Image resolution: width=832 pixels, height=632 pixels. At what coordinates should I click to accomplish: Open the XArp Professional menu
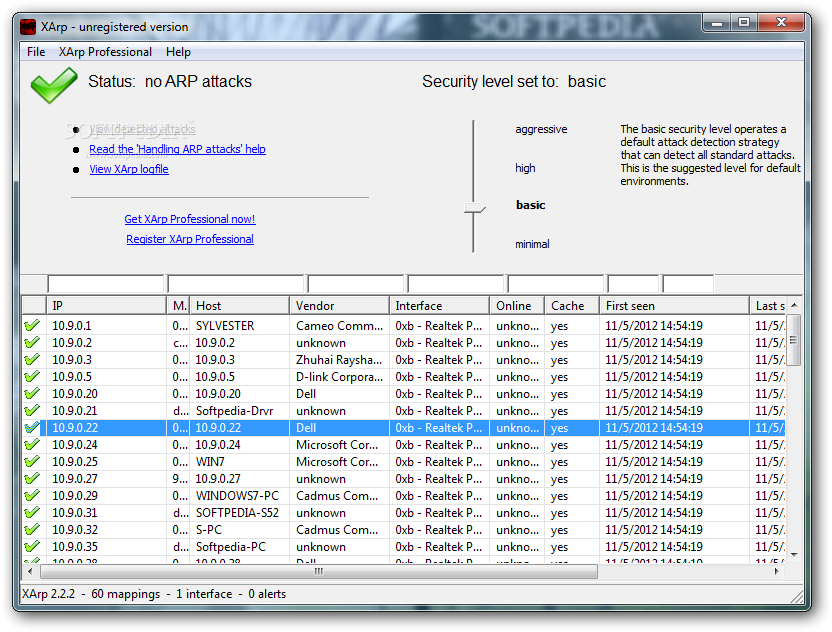click(105, 52)
